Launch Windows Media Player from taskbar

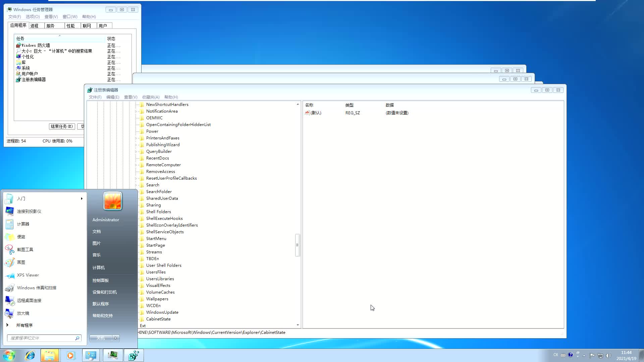point(71,355)
